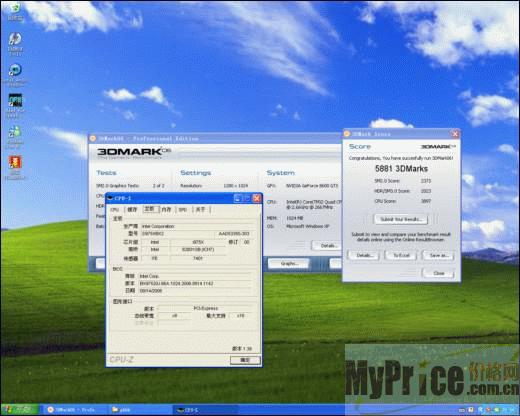This screenshot has width=520, height=416.
Task: Click the BIOS date field in CPU-Z
Action: [195, 291]
